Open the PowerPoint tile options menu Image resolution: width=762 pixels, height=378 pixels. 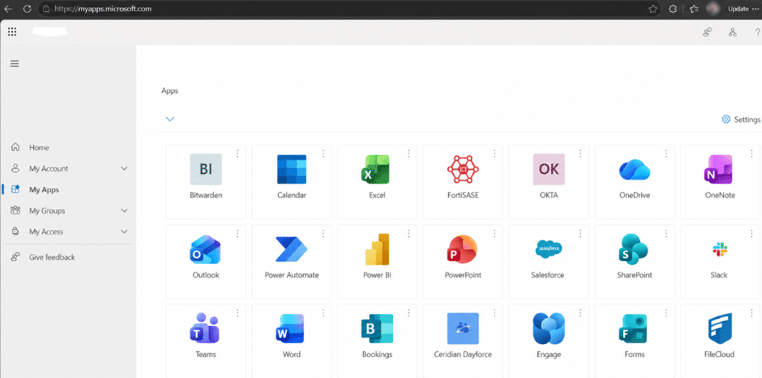pos(494,234)
